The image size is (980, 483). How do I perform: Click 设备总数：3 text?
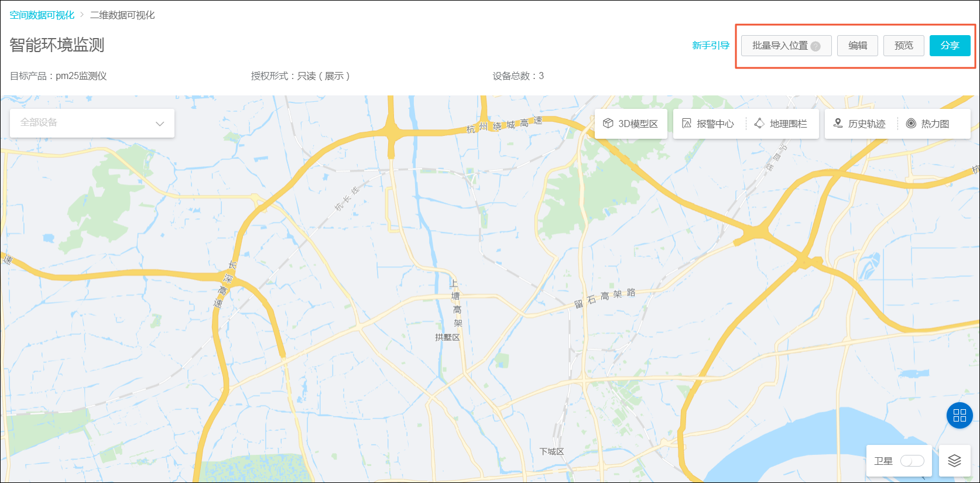coord(518,76)
